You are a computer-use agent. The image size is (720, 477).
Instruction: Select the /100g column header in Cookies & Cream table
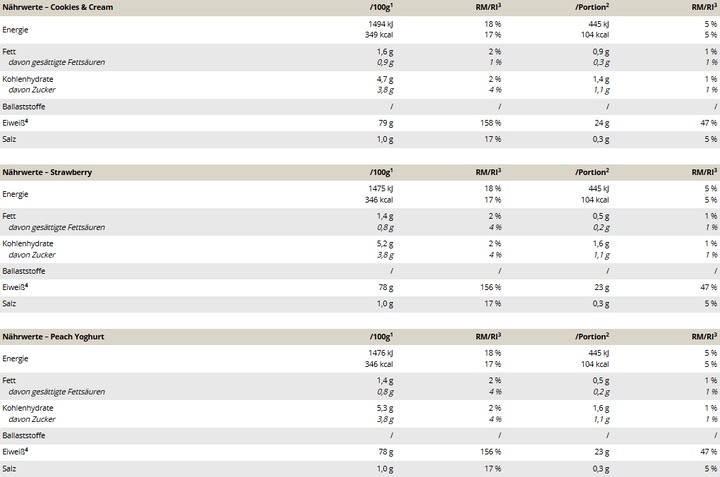coord(381,7)
